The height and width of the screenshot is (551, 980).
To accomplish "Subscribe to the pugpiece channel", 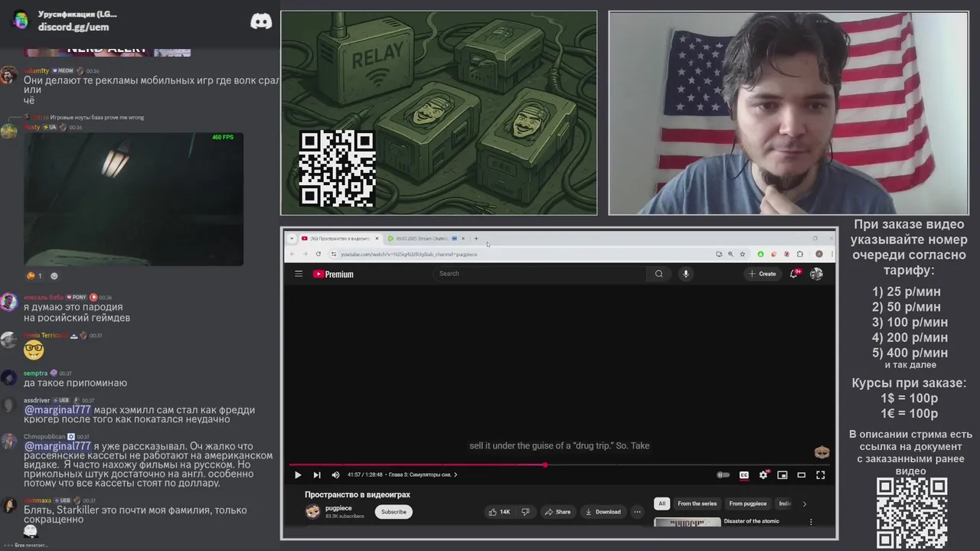I will (394, 512).
